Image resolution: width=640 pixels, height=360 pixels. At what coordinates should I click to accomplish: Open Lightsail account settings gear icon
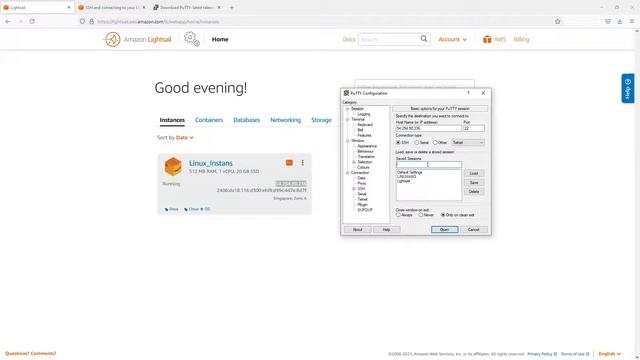(x=192, y=39)
